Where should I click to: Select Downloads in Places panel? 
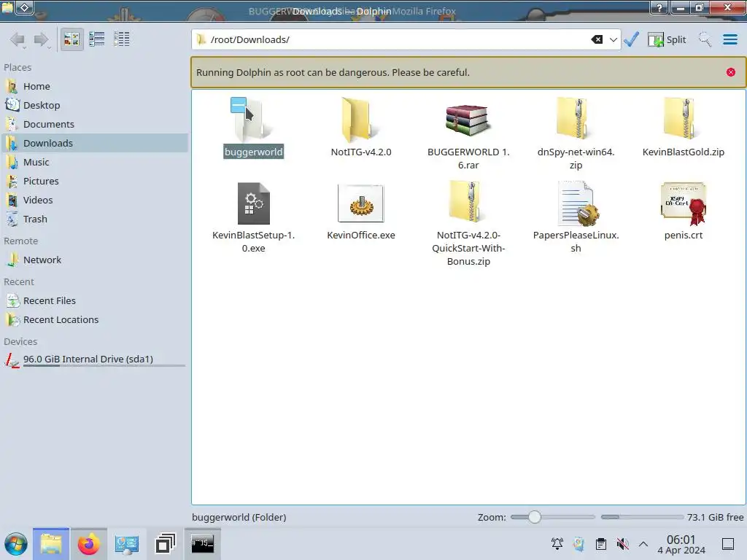click(94, 144)
